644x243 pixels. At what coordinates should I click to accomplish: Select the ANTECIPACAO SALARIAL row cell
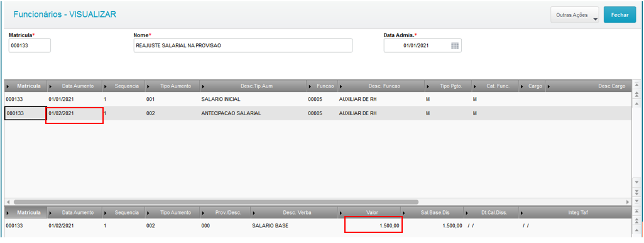(x=231, y=113)
